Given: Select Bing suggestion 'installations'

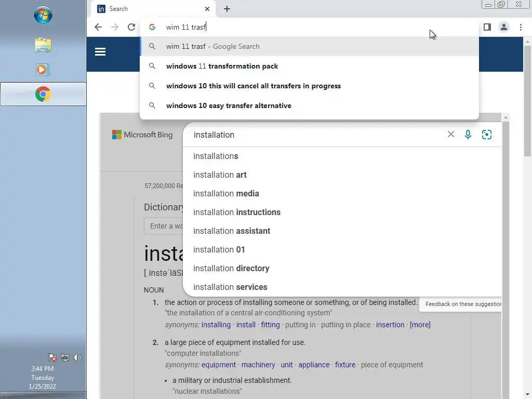Looking at the screenshot, I should (342, 156).
